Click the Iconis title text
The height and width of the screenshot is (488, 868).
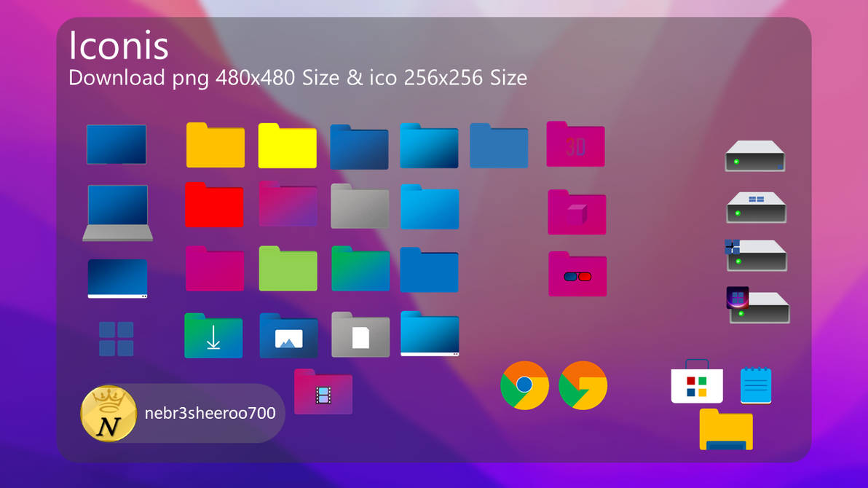point(119,45)
